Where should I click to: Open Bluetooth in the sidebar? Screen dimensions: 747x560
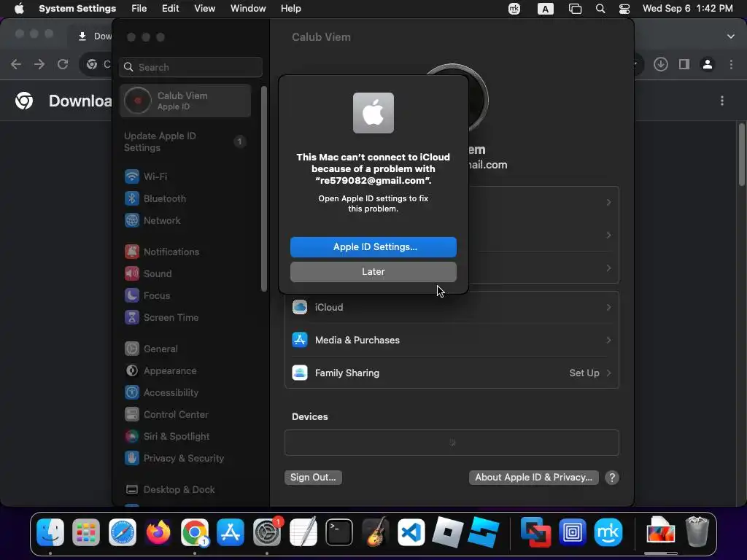pos(186,198)
